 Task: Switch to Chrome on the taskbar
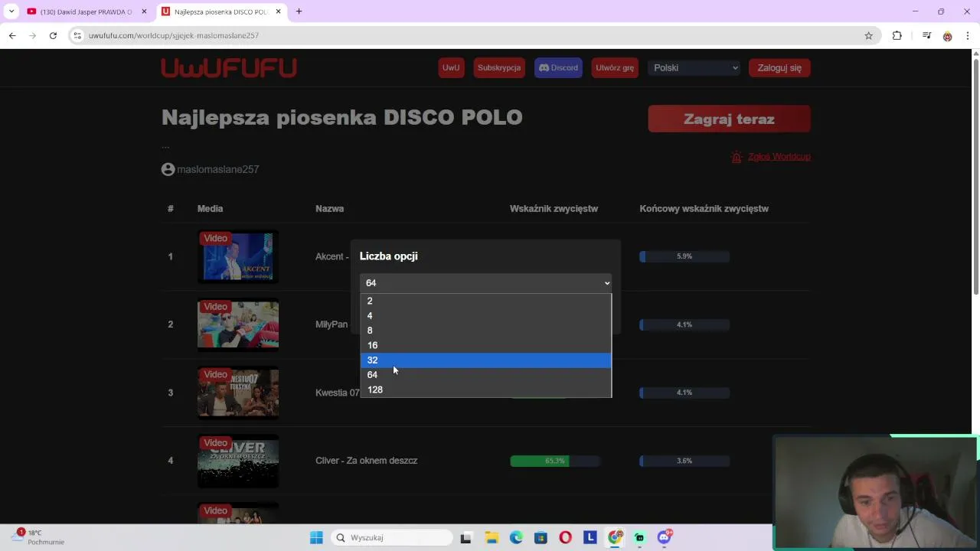click(615, 538)
